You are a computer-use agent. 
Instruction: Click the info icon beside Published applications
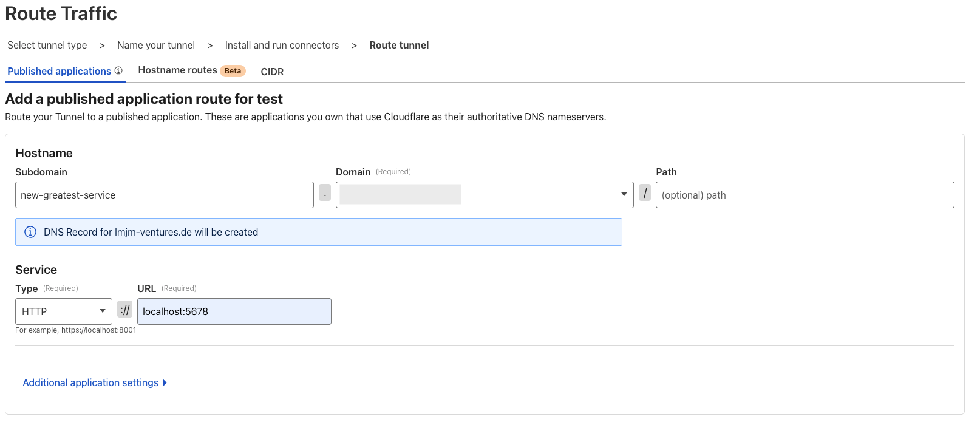tap(118, 71)
